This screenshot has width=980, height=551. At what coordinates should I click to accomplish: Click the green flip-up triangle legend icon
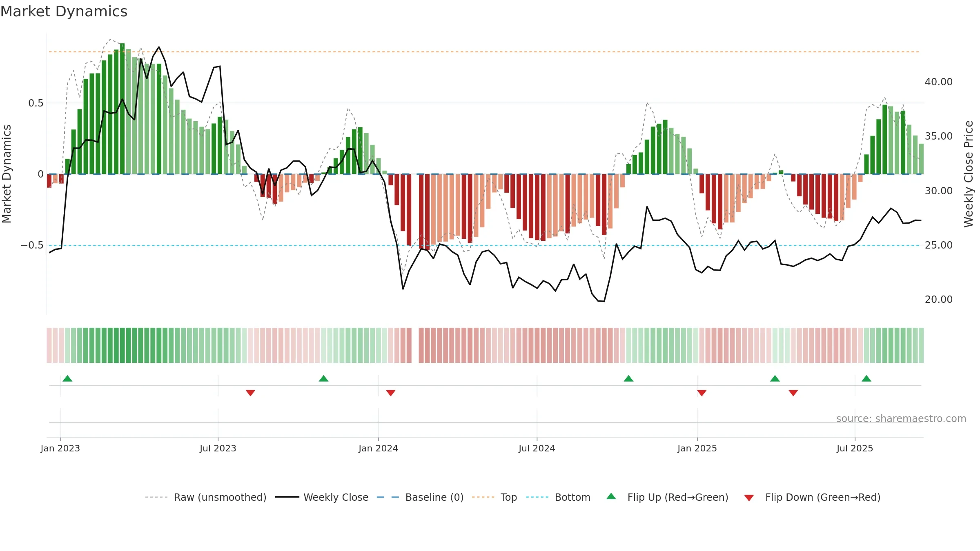611,496
